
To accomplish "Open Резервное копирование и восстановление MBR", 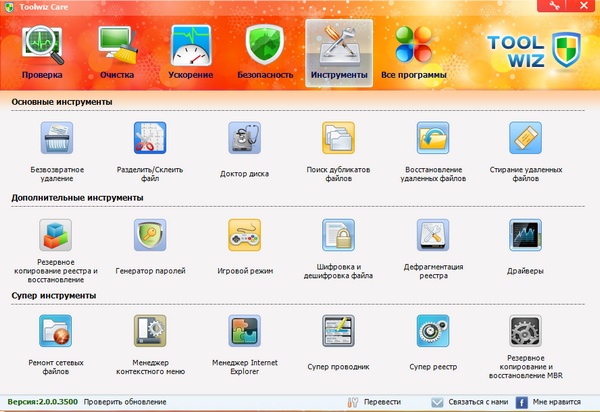I will click(x=524, y=332).
